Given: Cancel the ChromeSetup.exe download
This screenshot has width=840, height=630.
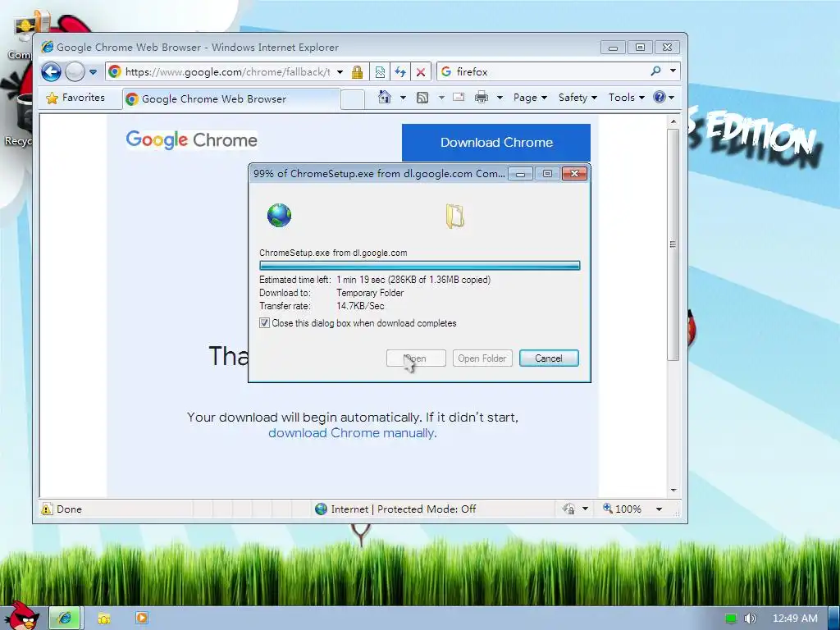Looking at the screenshot, I should click(549, 358).
